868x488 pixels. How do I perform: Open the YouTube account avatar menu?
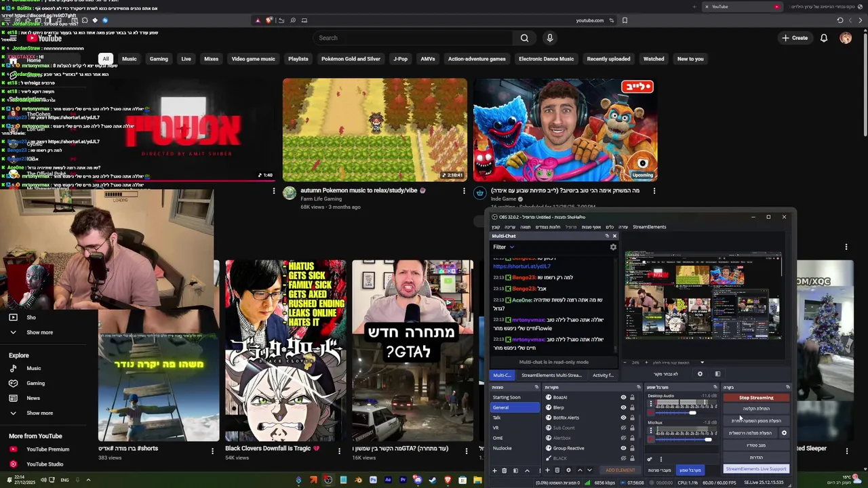(846, 38)
